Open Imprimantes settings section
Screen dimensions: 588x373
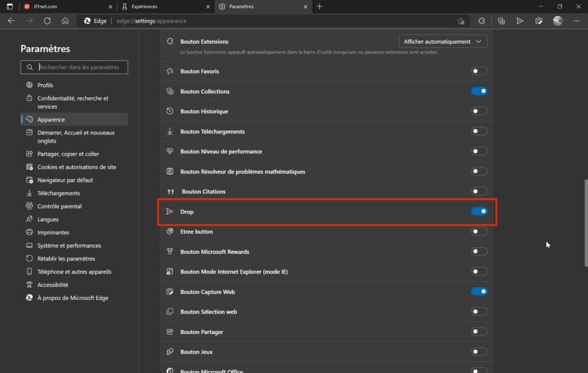click(74, 232)
